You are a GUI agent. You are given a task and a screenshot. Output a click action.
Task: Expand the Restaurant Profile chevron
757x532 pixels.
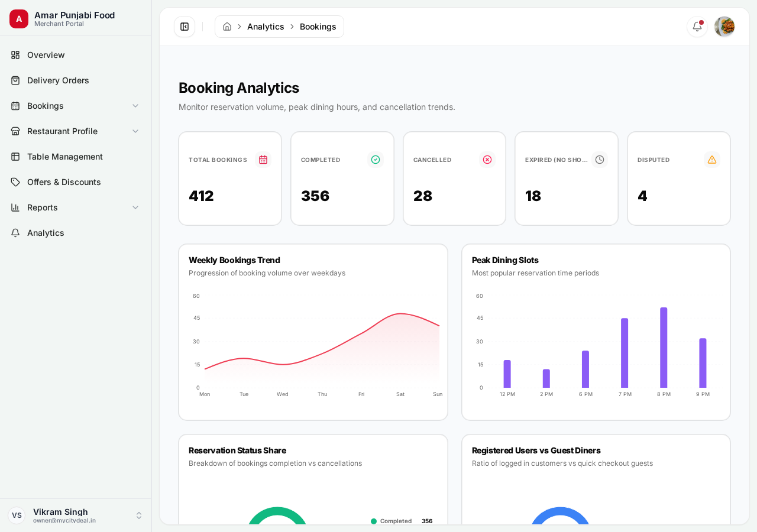pos(135,131)
